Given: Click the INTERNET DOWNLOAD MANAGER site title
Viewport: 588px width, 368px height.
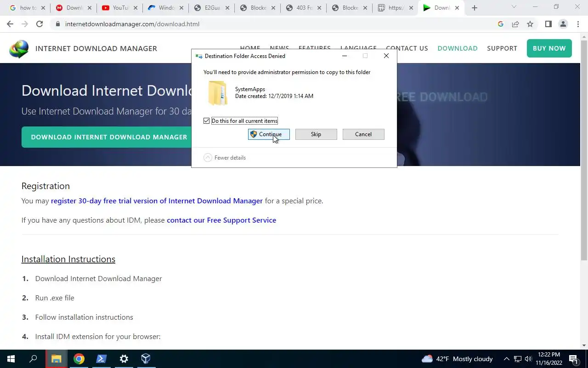Looking at the screenshot, I should (96, 49).
